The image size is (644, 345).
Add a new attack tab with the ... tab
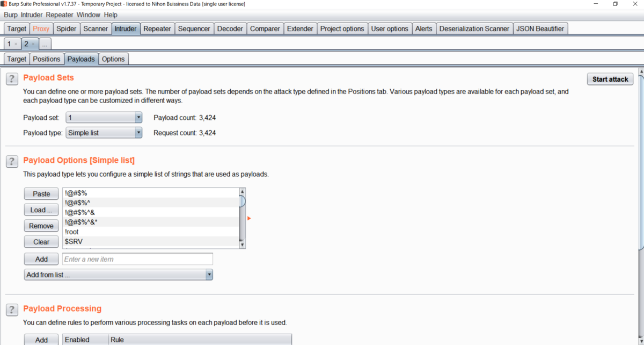(x=45, y=44)
